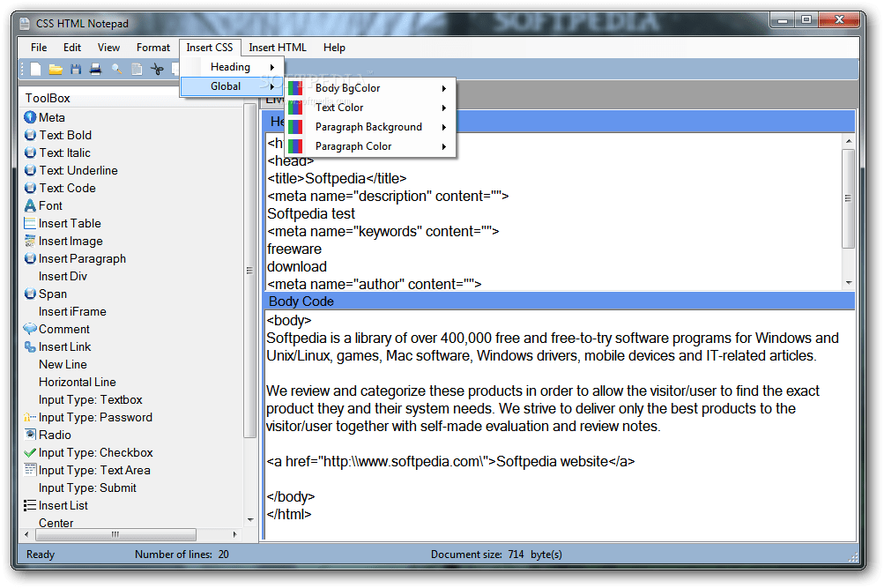Viewport: 884px width, 588px height.
Task: Expand the Paragraph Background submenu
Action: pos(370,127)
